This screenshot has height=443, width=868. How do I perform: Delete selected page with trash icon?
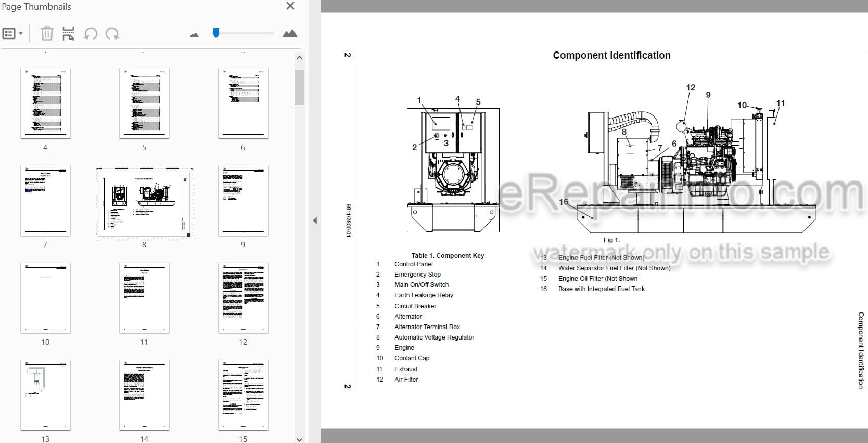[x=47, y=34]
